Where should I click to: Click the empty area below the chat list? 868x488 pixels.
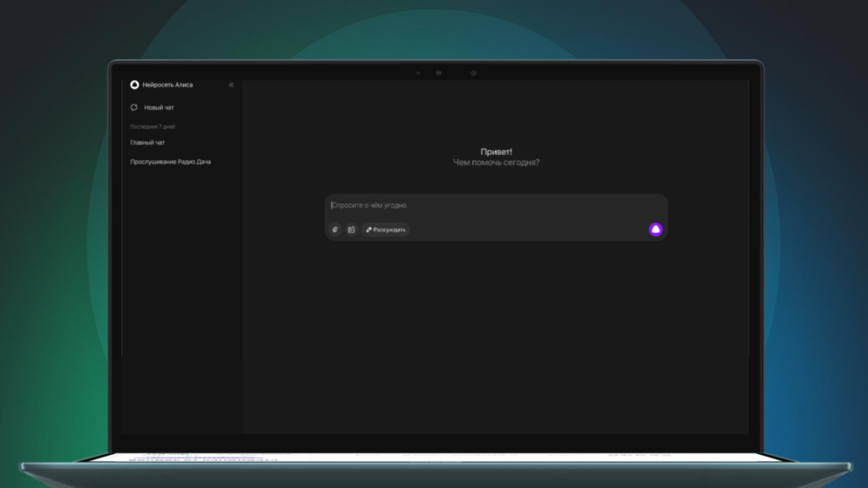point(181,297)
